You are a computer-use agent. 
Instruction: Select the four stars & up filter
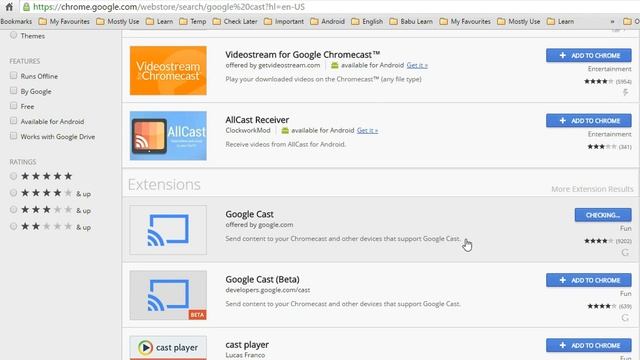click(x=13, y=193)
